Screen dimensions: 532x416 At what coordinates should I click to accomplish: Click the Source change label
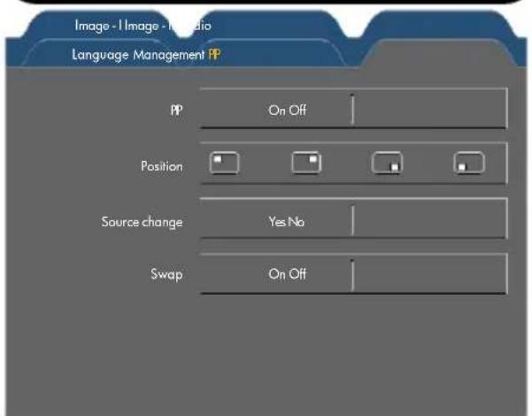[x=142, y=222]
